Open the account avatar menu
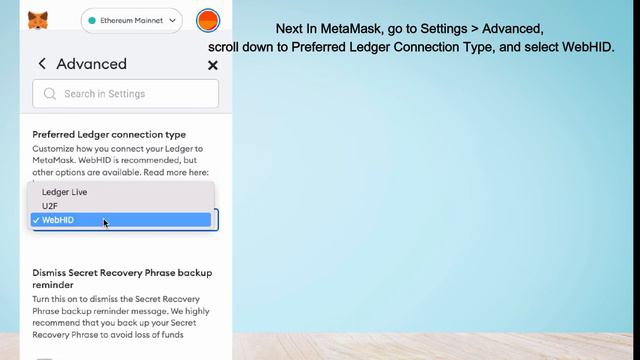 point(208,20)
